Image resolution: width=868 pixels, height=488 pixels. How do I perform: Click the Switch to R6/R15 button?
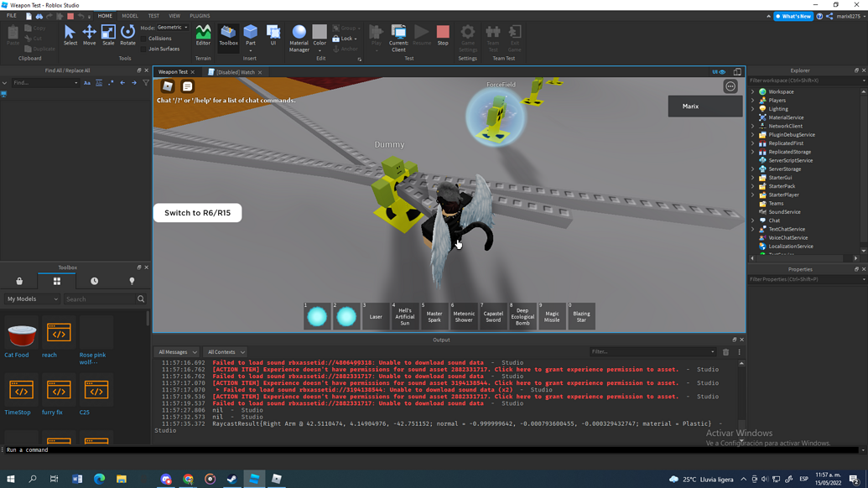pos(198,212)
